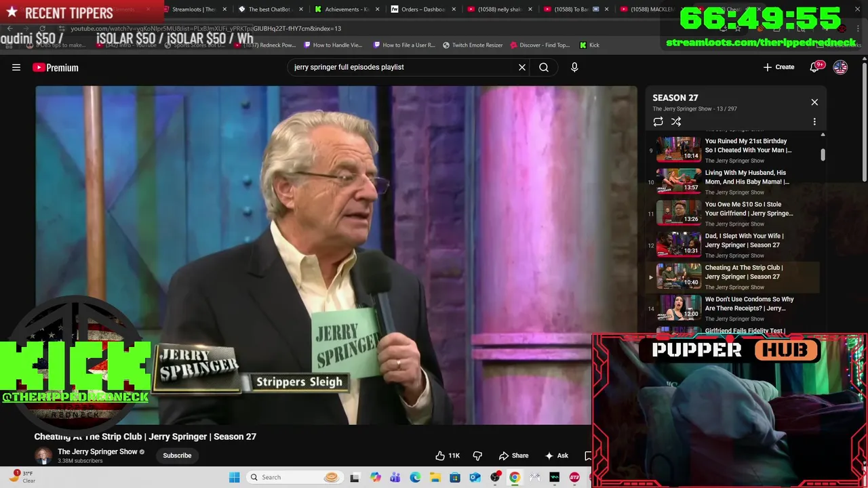Clear the search box text
The width and height of the screenshot is (868, 488).
(522, 67)
